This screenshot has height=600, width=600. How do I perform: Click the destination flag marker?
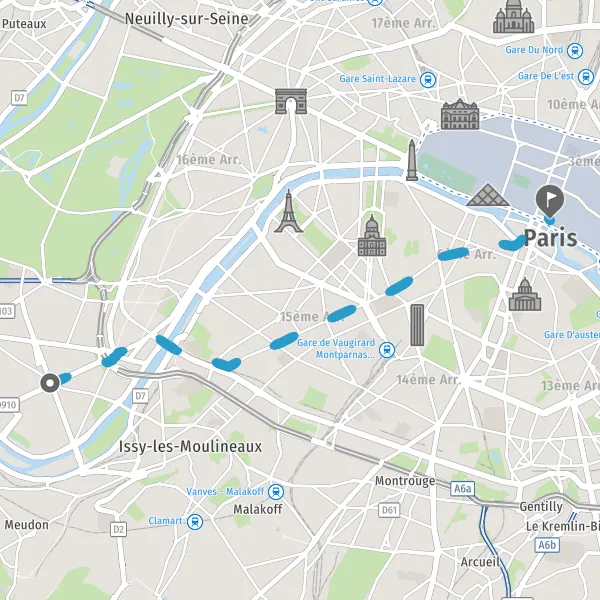point(550,201)
